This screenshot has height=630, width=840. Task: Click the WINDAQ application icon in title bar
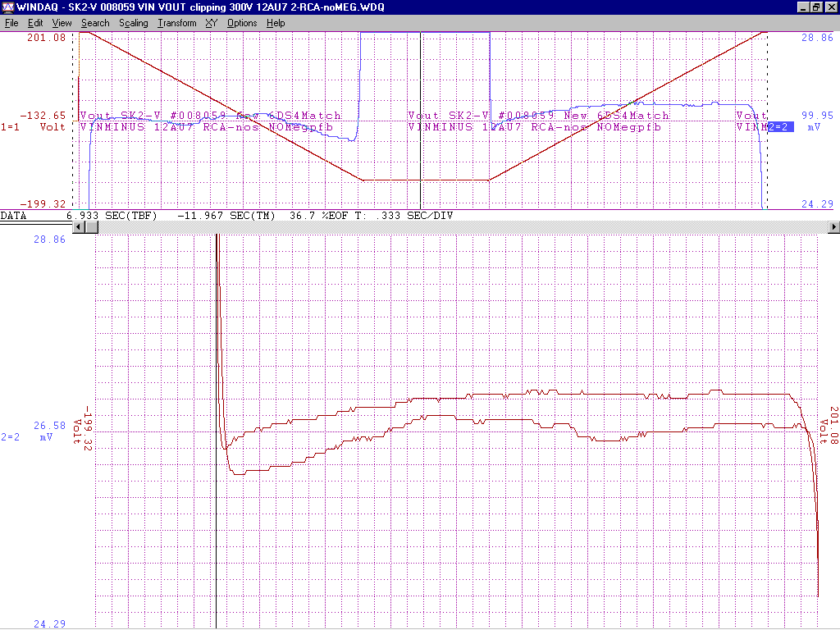click(7, 7)
